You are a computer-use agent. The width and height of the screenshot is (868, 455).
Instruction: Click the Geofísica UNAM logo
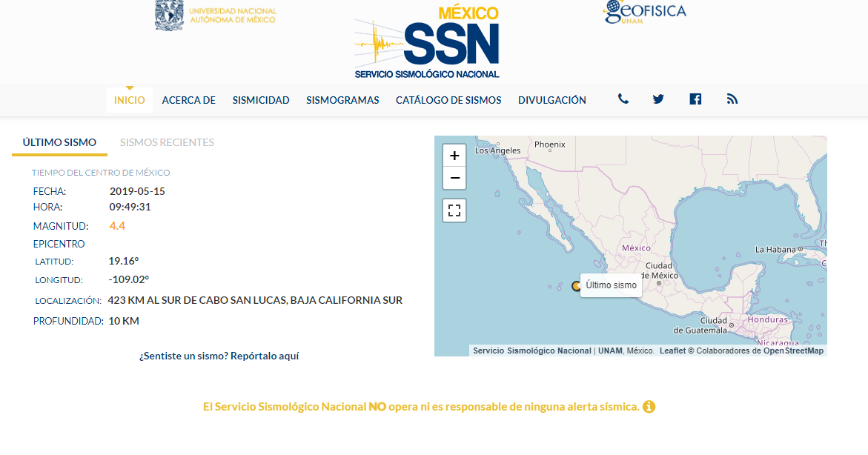645,12
